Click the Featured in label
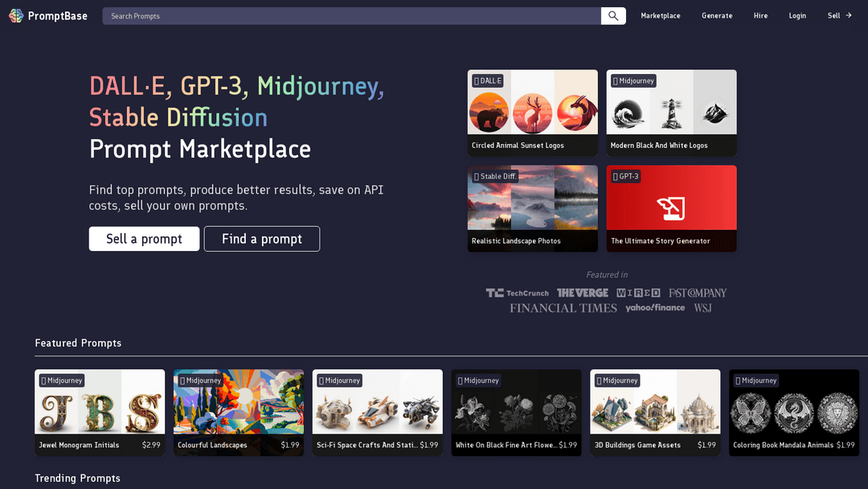This screenshot has width=868, height=489. pyautogui.click(x=607, y=275)
